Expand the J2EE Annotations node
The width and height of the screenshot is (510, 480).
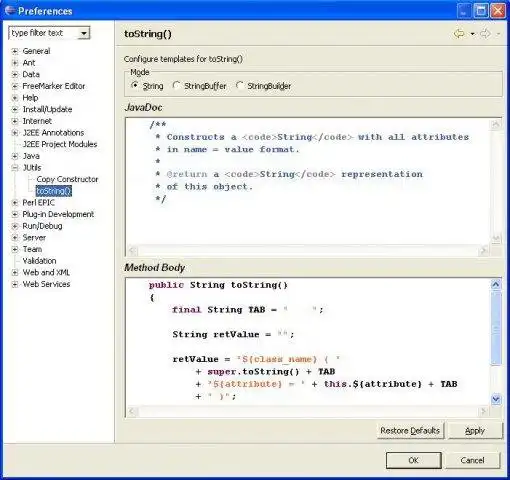[x=15, y=133]
